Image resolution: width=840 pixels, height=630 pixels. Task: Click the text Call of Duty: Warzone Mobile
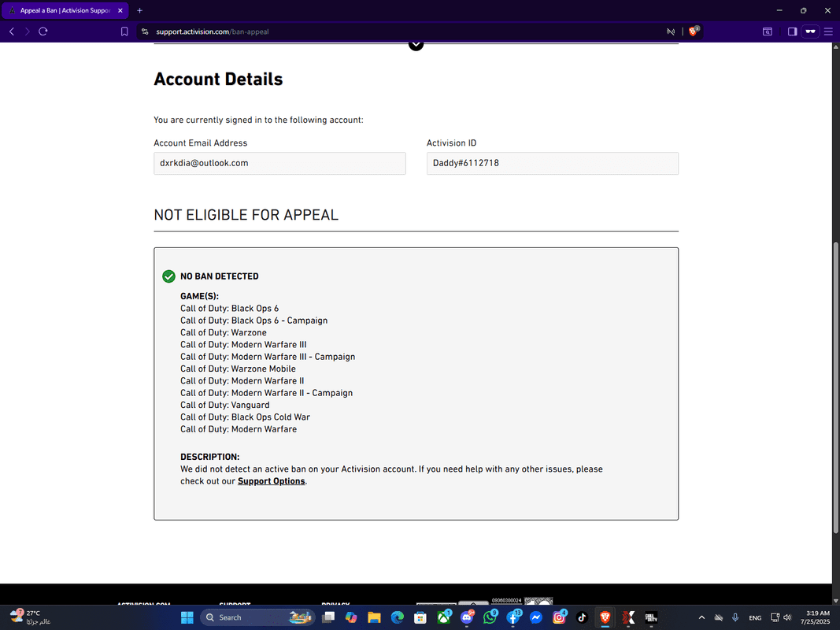point(238,369)
